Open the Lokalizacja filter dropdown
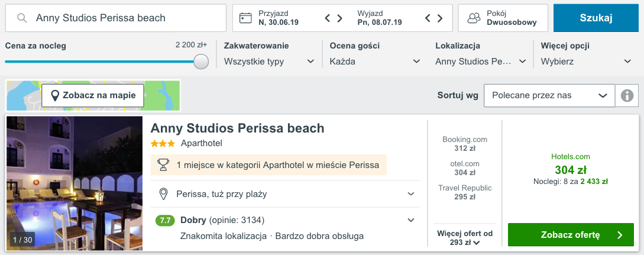Screen dimensions: 644x255 tap(481, 62)
